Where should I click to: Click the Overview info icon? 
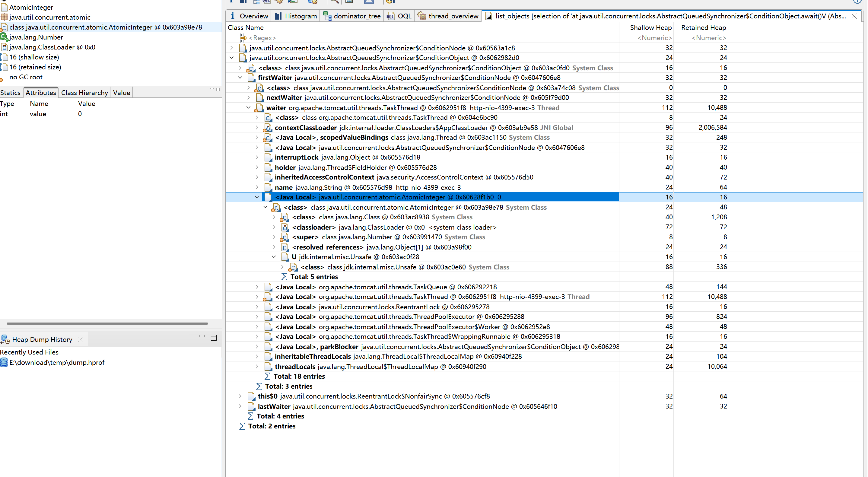[x=233, y=16]
